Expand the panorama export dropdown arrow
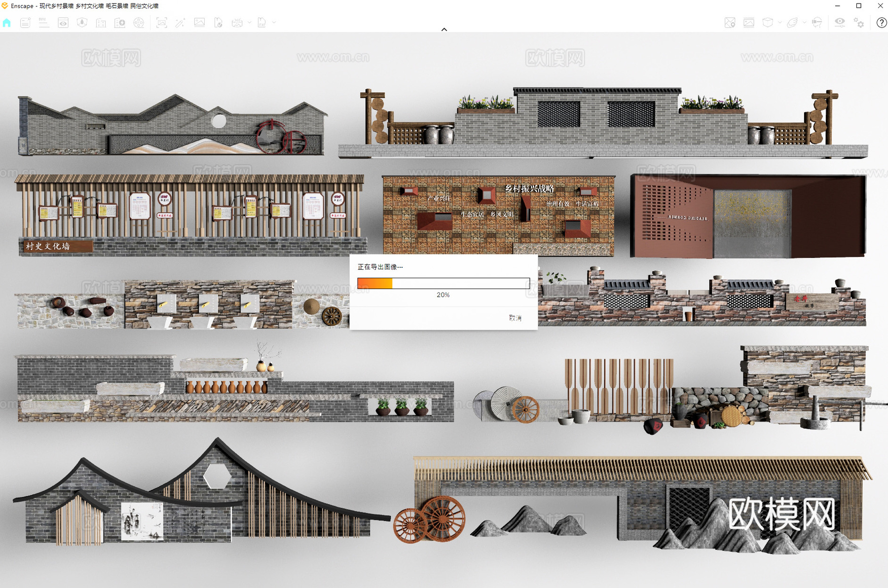 (x=250, y=23)
